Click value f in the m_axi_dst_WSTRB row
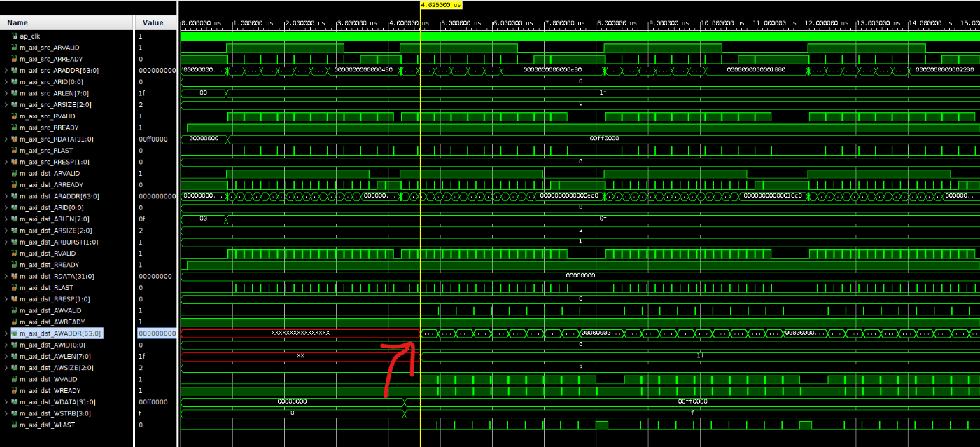 [140, 413]
